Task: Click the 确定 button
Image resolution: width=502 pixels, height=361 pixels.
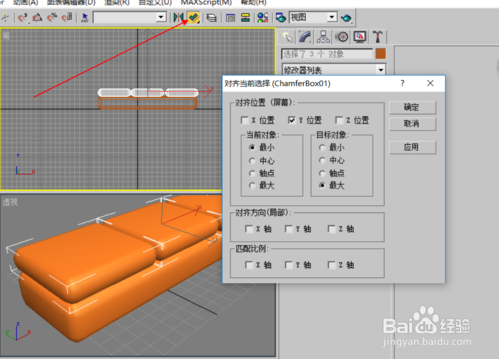Action: coord(412,107)
